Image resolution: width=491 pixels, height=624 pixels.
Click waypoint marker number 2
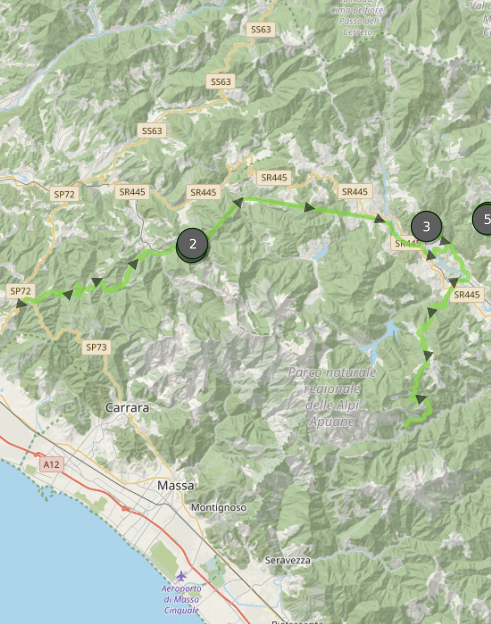click(x=193, y=244)
